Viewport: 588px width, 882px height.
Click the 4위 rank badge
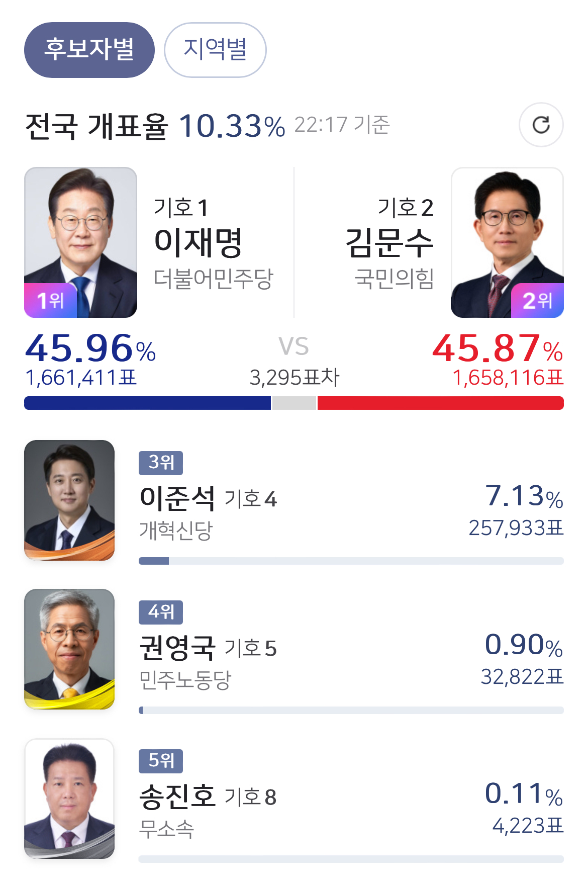(160, 612)
